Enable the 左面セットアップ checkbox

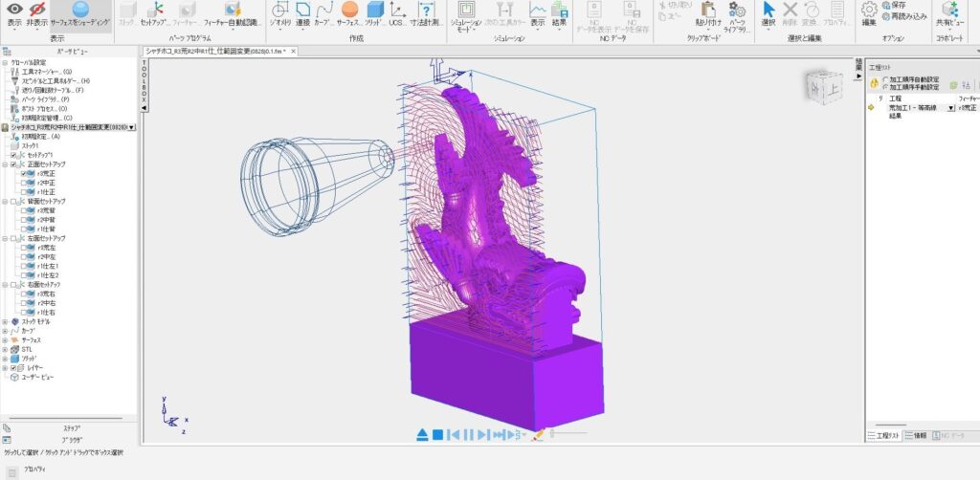click(14, 238)
